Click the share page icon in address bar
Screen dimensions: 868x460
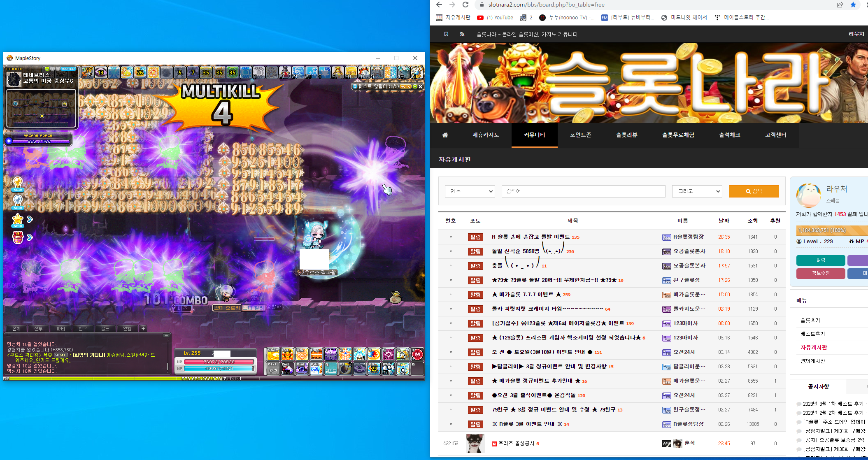coord(840,5)
